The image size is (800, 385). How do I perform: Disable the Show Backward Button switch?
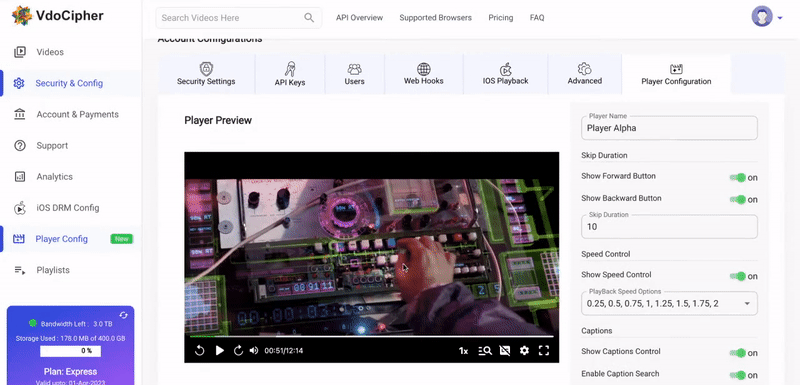[x=738, y=199]
